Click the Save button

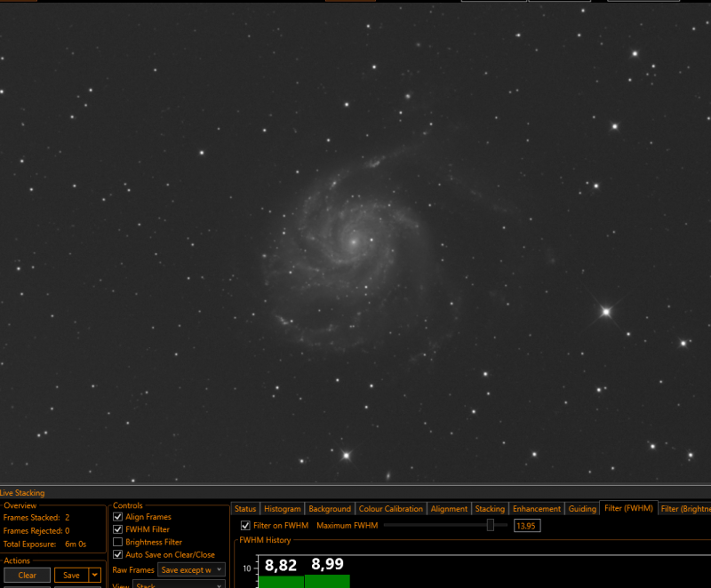click(71, 575)
